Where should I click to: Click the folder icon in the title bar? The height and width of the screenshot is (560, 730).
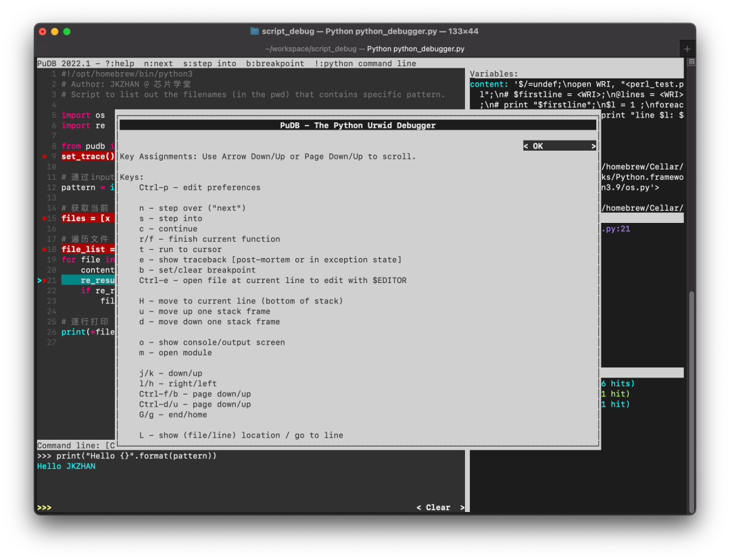pos(254,31)
